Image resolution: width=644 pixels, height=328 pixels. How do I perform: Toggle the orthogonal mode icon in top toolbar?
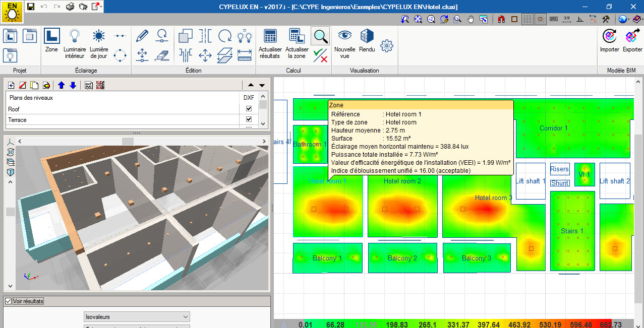[580, 19]
